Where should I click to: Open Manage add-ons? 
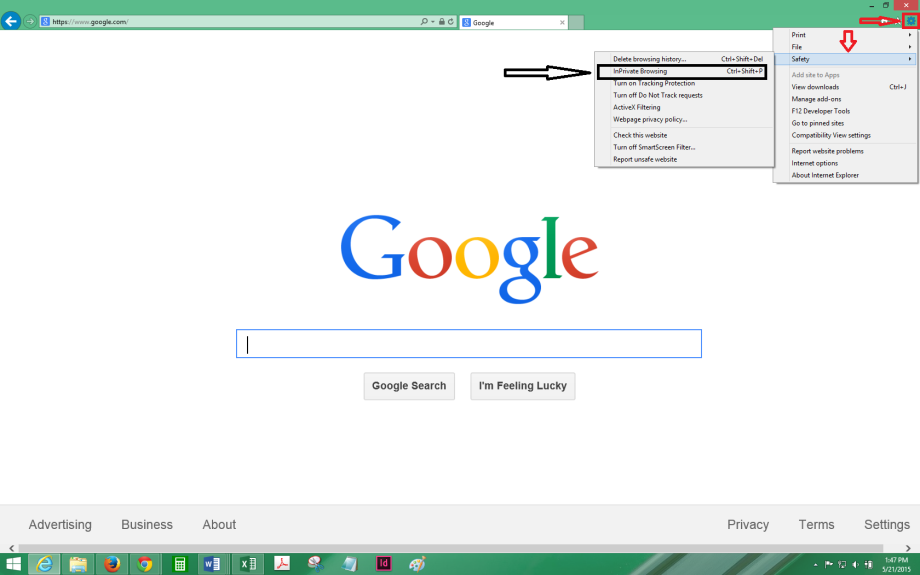tap(845, 99)
